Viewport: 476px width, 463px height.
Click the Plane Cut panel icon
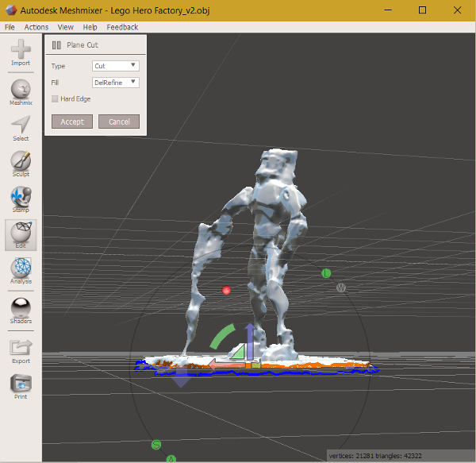pyautogui.click(x=56, y=45)
